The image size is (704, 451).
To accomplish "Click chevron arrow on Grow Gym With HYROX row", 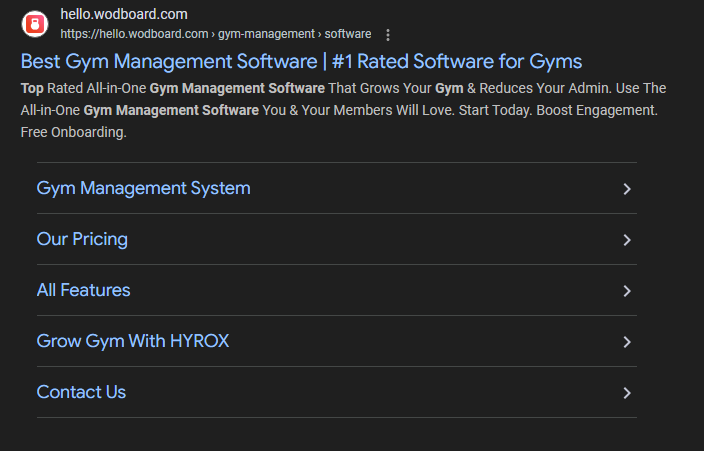I will point(627,342).
